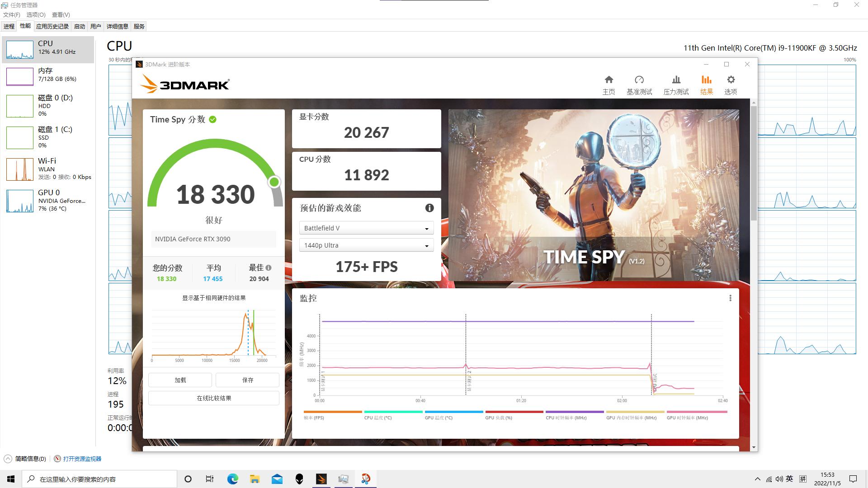Collapse to brief info (简略信息) view
The height and width of the screenshot is (488, 868).
[26, 459]
